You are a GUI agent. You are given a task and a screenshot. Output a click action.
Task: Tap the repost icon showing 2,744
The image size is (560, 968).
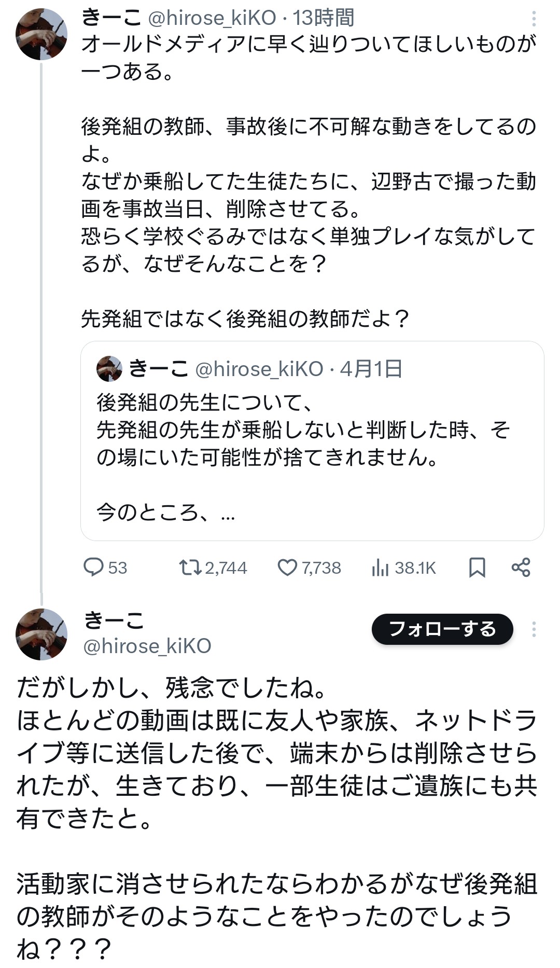pyautogui.click(x=190, y=567)
